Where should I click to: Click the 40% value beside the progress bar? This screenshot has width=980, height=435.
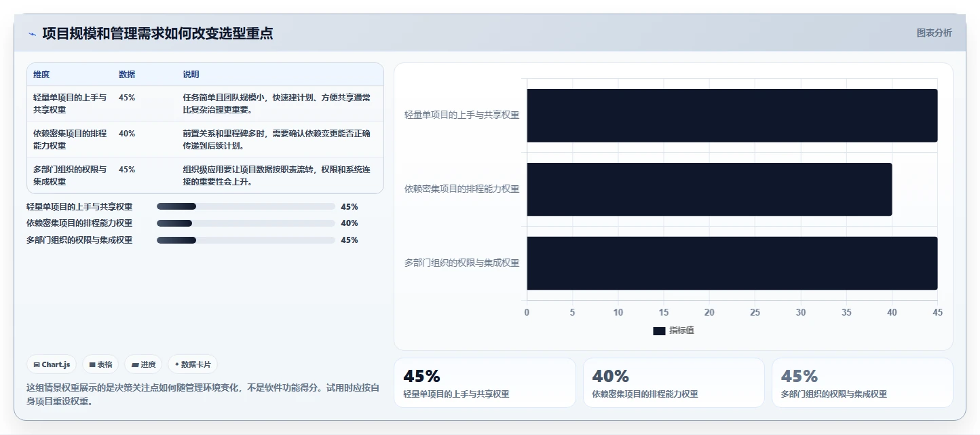coord(350,223)
